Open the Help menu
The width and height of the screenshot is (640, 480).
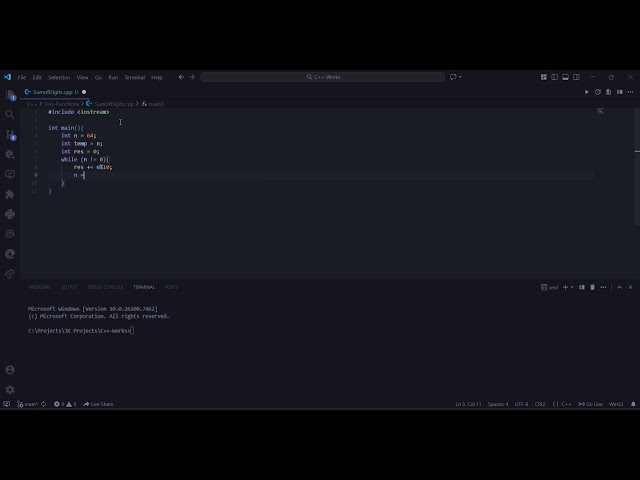tap(157, 77)
